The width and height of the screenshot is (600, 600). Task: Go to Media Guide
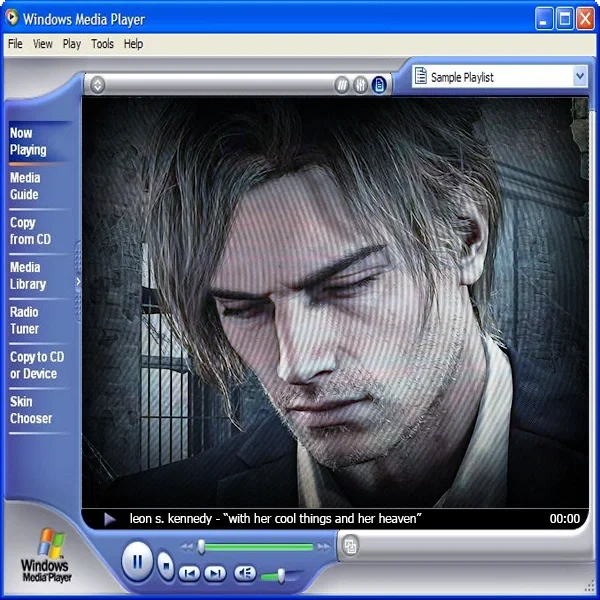point(40,186)
